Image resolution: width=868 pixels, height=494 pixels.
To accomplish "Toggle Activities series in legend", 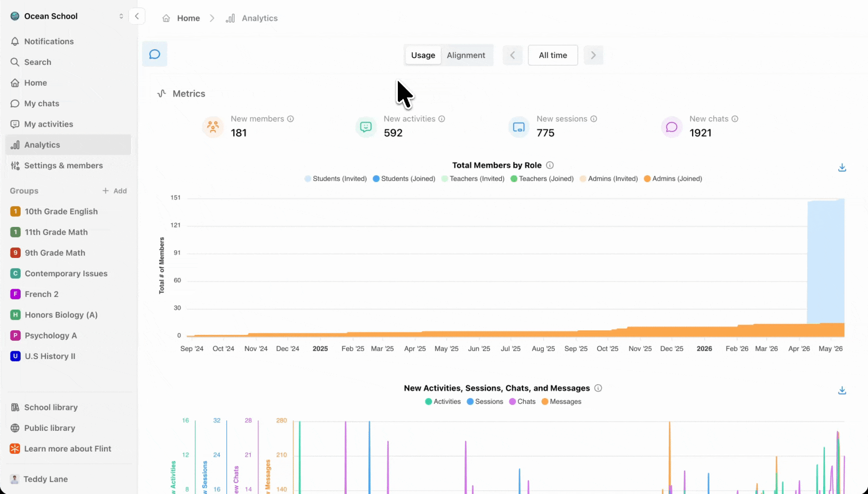I will tap(443, 402).
